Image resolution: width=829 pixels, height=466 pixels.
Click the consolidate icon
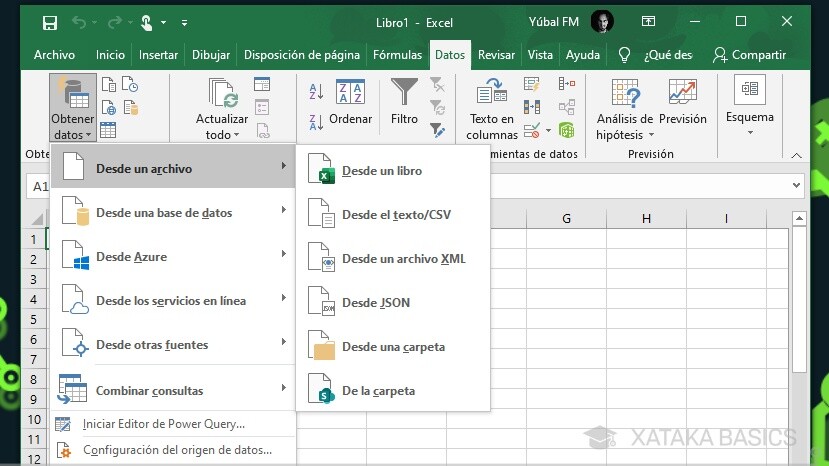567,84
